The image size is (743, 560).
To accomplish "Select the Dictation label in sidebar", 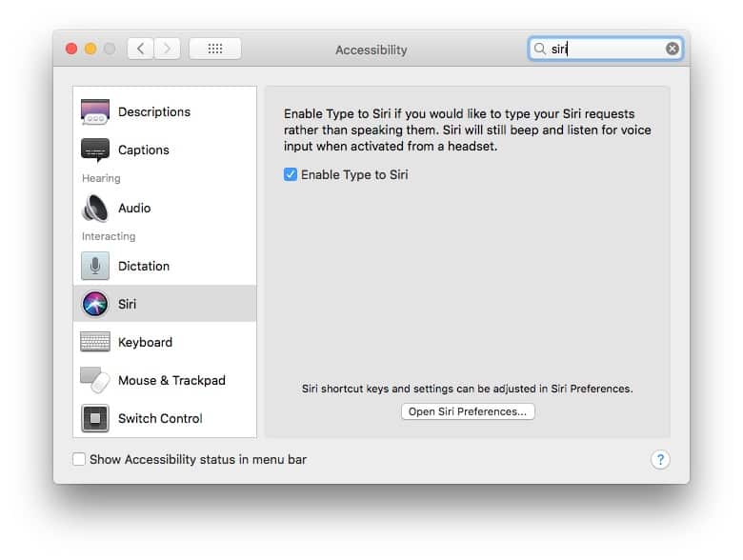I will tap(144, 266).
